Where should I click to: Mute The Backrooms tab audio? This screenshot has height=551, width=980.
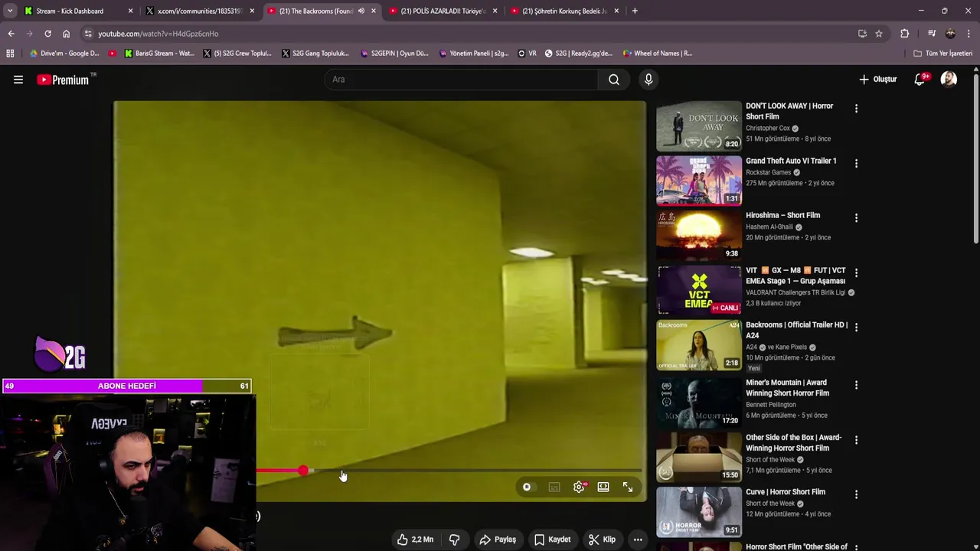(x=361, y=11)
